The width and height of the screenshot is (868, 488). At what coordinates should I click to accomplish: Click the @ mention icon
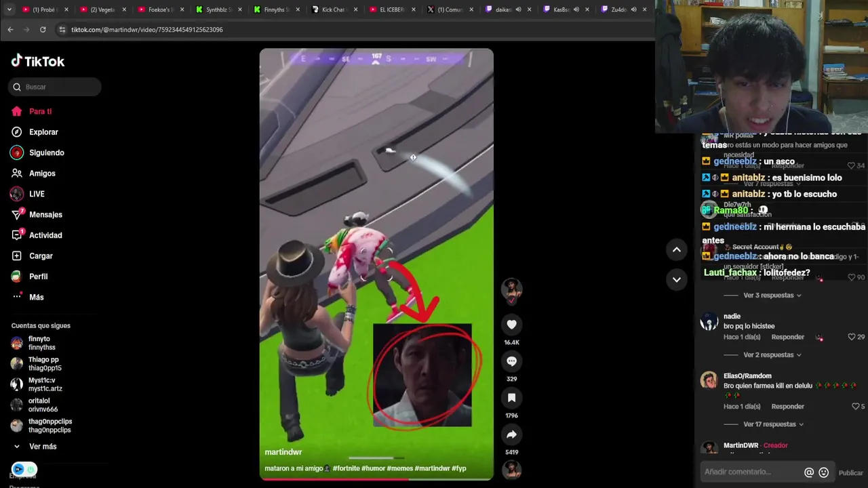pos(809,472)
